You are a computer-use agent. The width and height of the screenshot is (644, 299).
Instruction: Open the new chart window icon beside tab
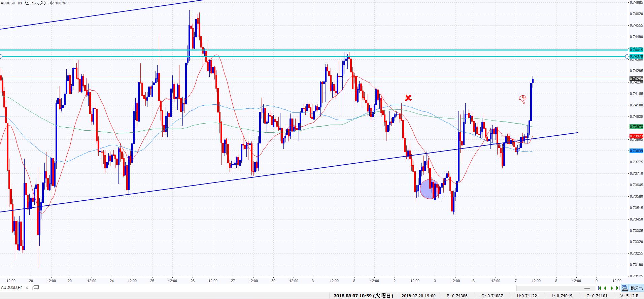[35, 288]
